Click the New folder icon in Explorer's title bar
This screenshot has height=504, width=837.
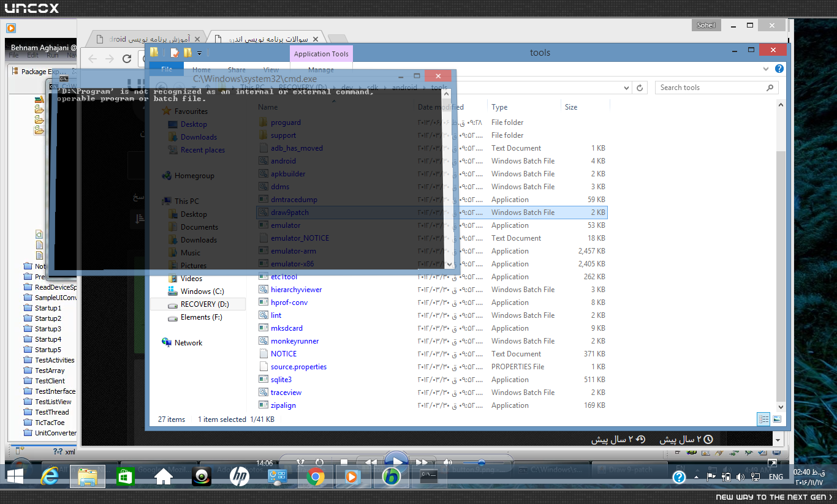click(187, 53)
